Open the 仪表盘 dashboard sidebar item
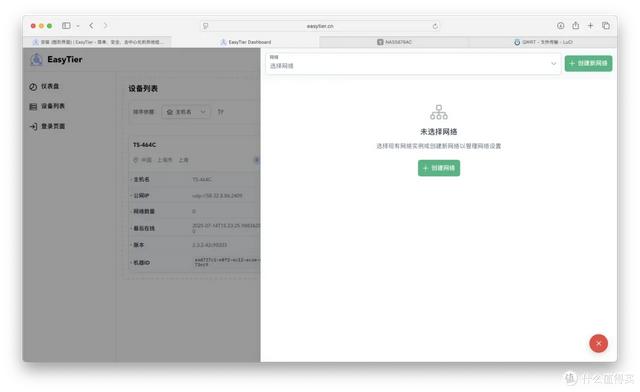 [x=44, y=86]
